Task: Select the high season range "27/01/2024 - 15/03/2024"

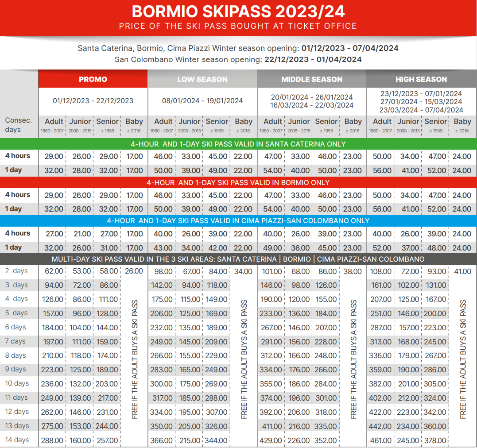Action: coord(421,101)
